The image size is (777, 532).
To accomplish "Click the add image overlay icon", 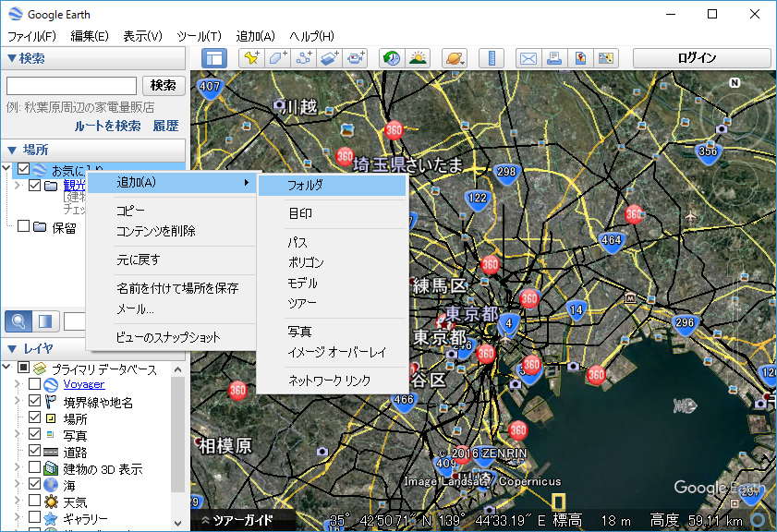I will (329, 58).
